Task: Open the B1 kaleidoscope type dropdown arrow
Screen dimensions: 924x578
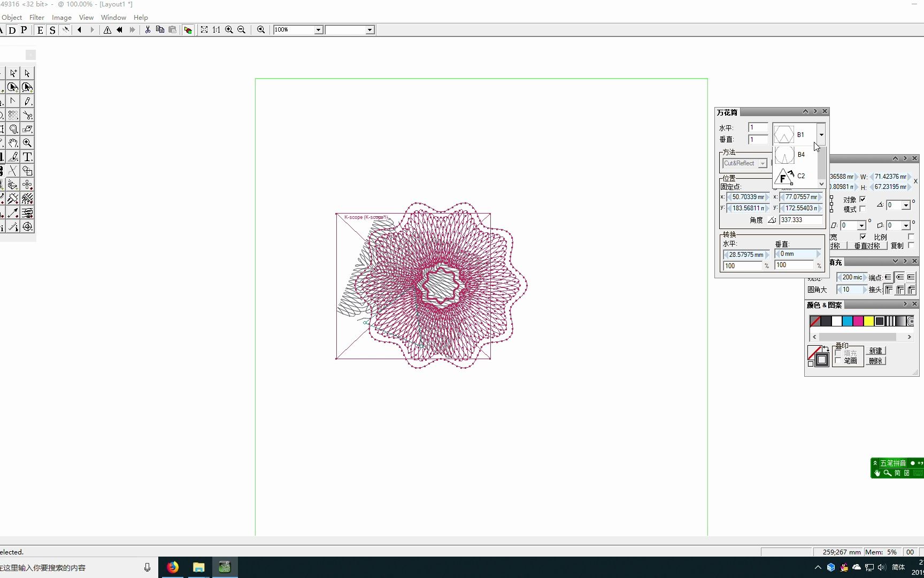Action: click(x=821, y=134)
